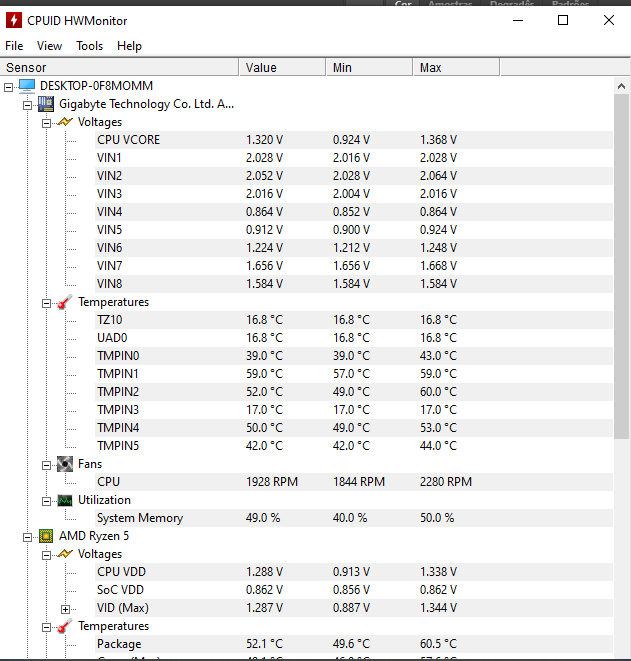
Task: Open the Tools menu
Action: 89,46
